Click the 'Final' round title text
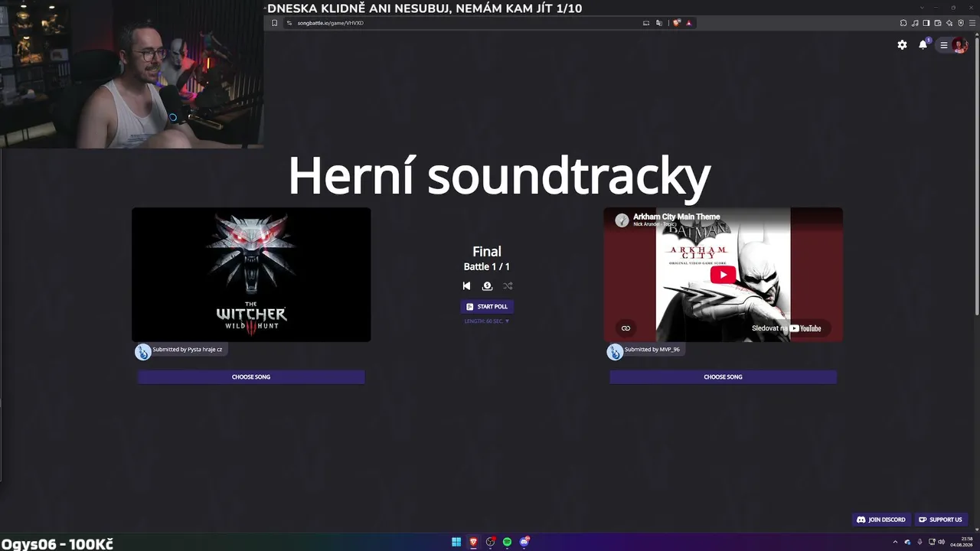 [x=487, y=251]
